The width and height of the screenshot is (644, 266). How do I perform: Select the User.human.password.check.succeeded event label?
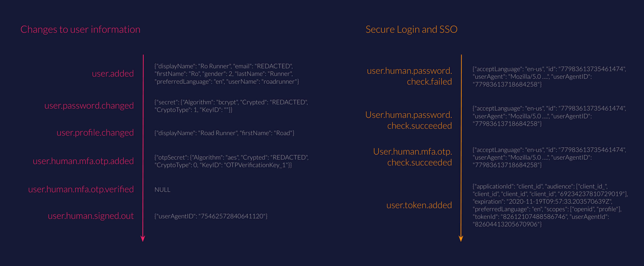409,120
